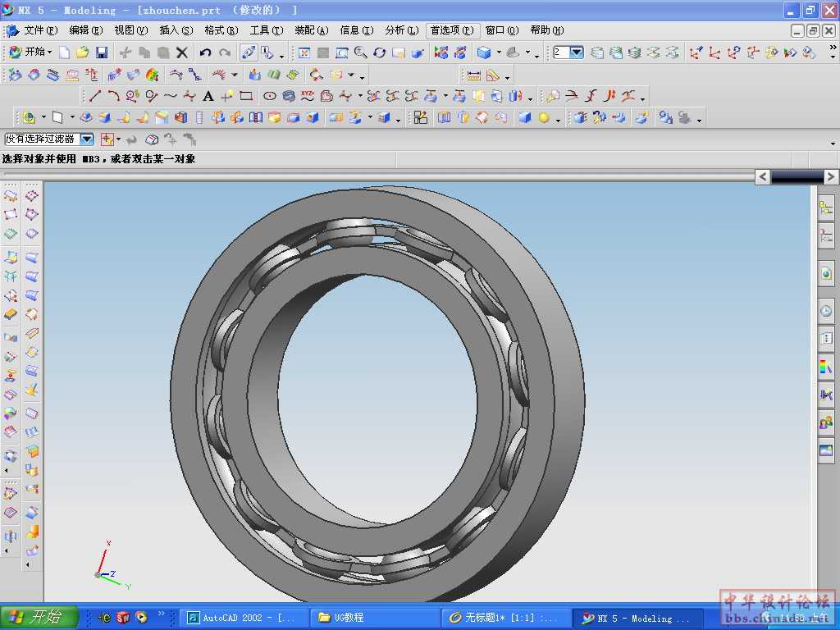Expand the sketch tool dropdown arrow
This screenshot has width=840, height=630.
tap(44, 117)
